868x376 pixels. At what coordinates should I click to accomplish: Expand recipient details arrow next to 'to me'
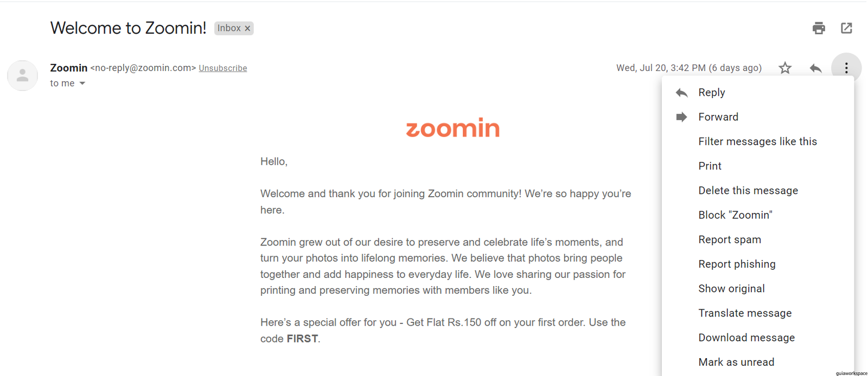click(x=82, y=83)
